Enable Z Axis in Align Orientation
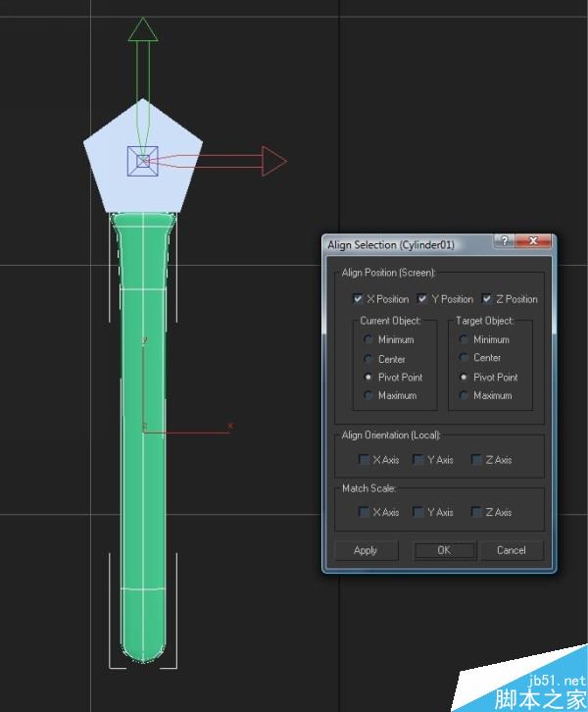This screenshot has width=588, height=712. (x=476, y=460)
